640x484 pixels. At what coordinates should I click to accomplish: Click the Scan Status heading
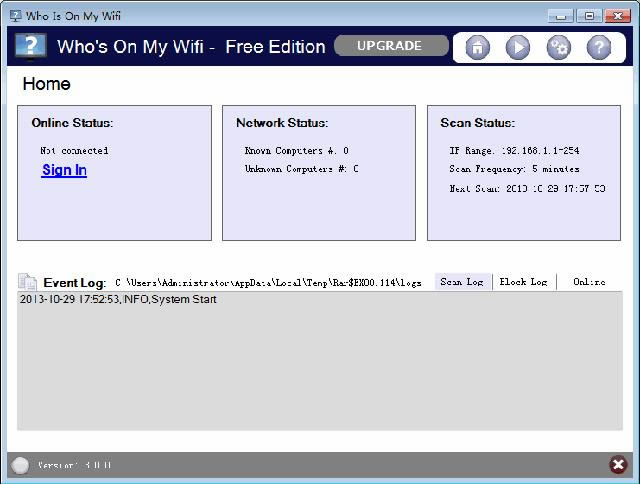pyautogui.click(x=478, y=123)
